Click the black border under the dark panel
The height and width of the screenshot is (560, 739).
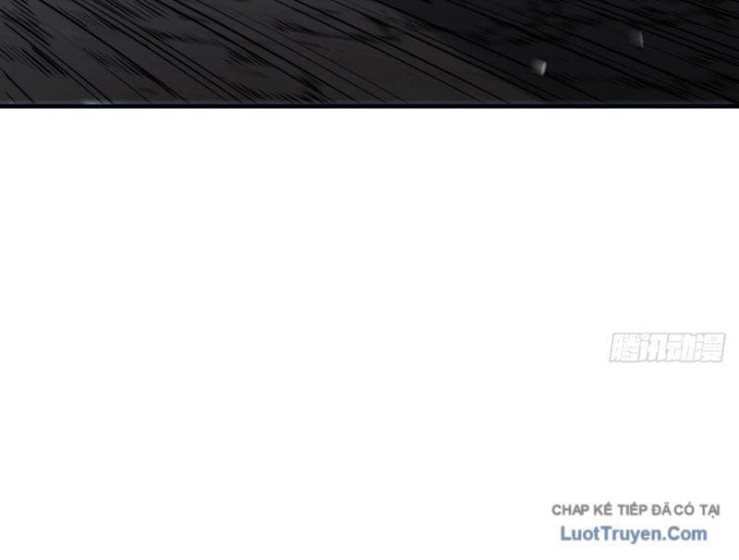coord(369,106)
